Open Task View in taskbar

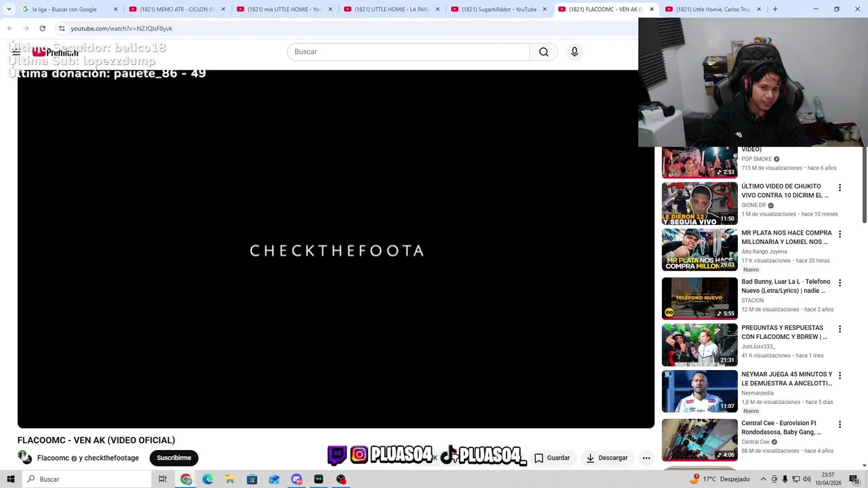click(x=163, y=479)
